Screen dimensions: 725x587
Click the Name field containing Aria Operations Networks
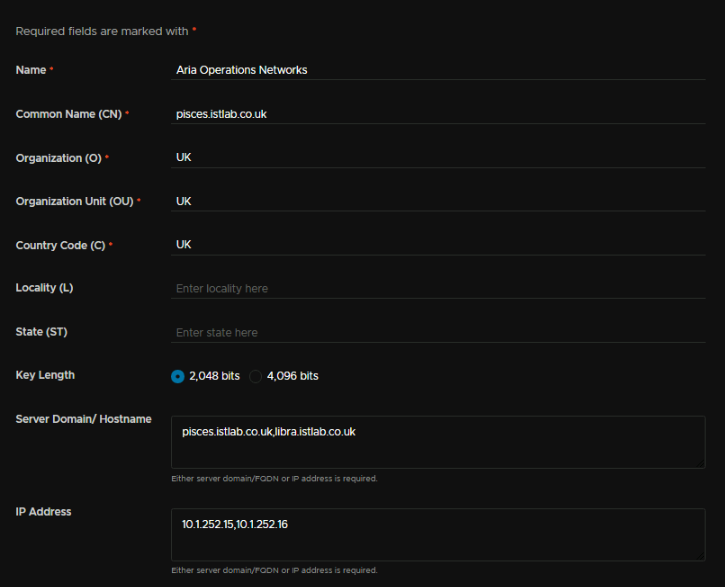click(x=438, y=70)
